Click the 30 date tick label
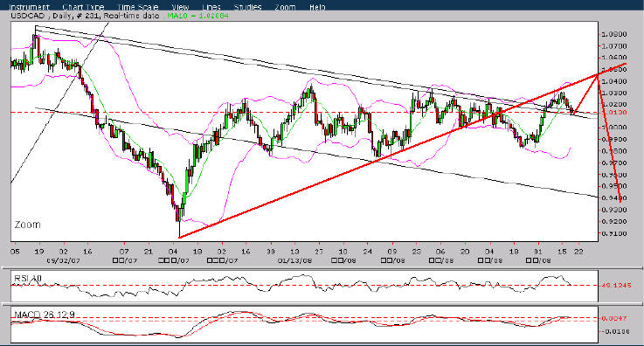The height and width of the screenshot is (346, 644). pos(270,252)
